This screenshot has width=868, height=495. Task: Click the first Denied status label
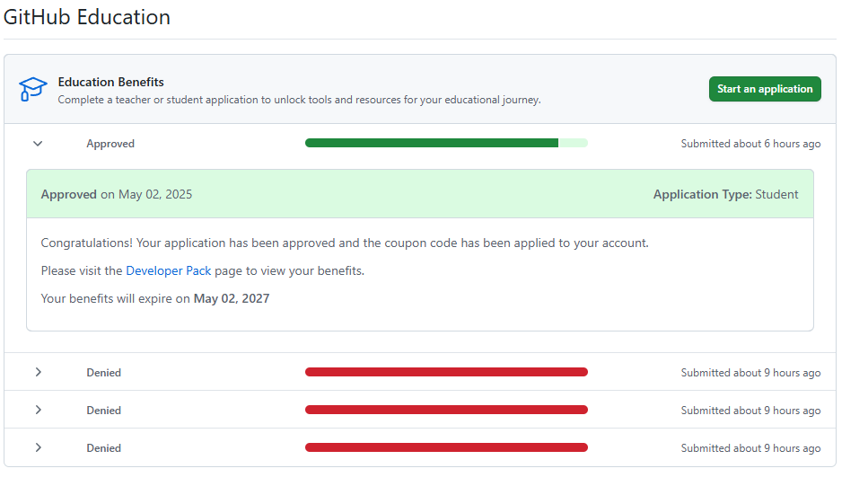point(103,373)
